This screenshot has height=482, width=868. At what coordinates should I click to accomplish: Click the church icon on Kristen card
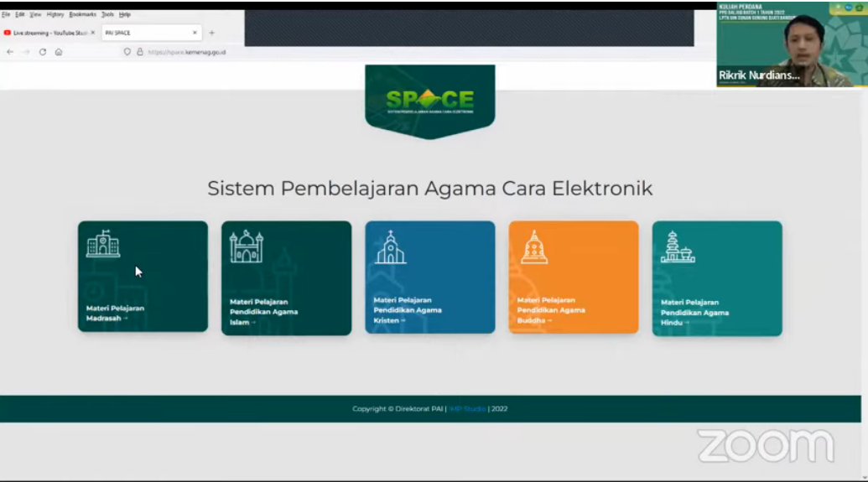pos(390,246)
